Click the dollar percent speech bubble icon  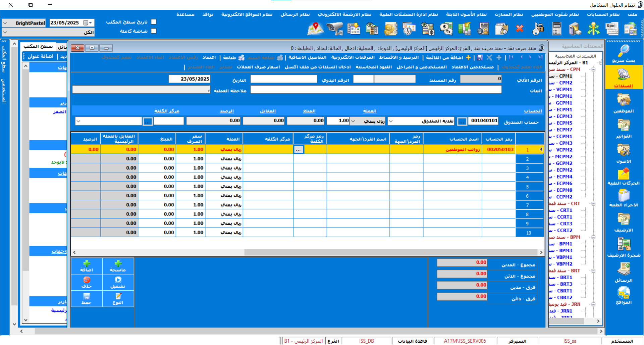pyautogui.click(x=446, y=29)
